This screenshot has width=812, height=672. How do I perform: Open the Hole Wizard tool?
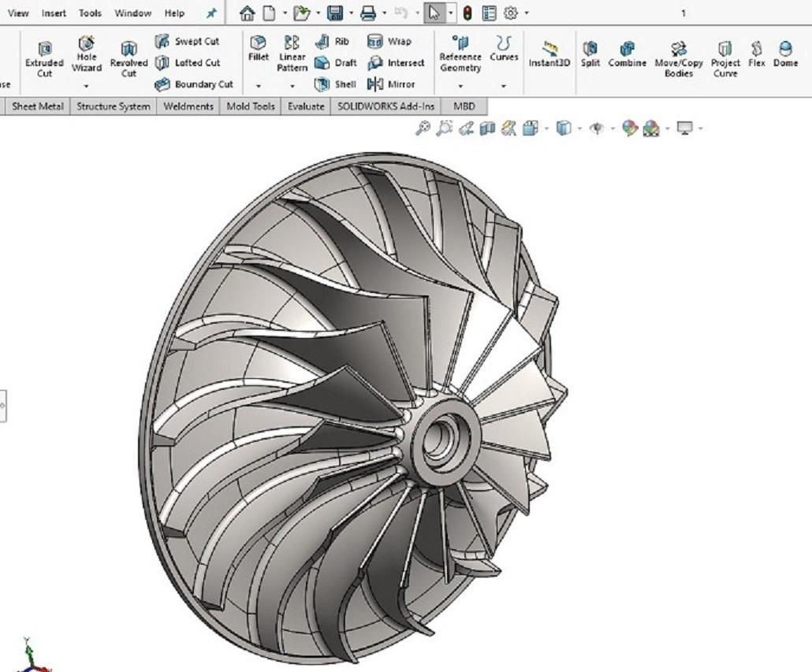[87, 54]
